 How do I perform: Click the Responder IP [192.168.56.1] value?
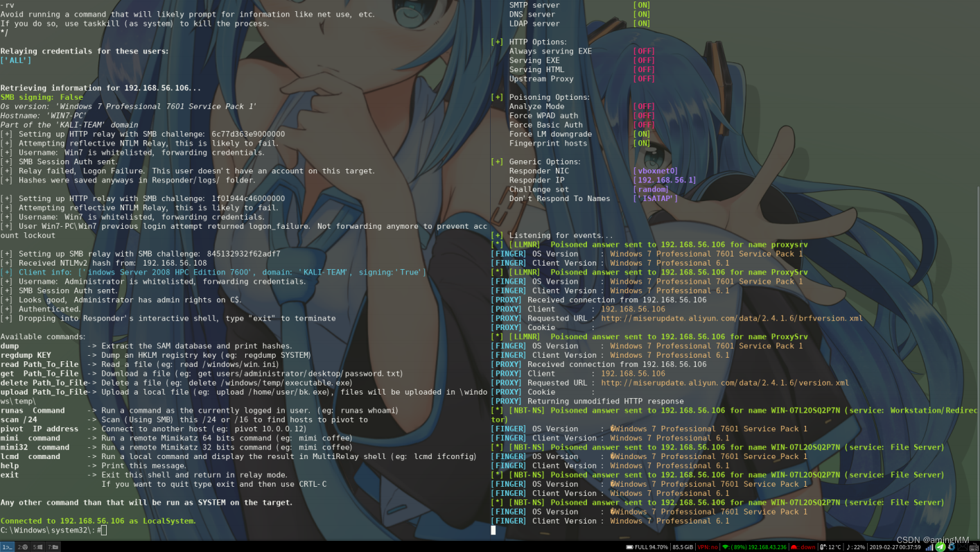[665, 180]
